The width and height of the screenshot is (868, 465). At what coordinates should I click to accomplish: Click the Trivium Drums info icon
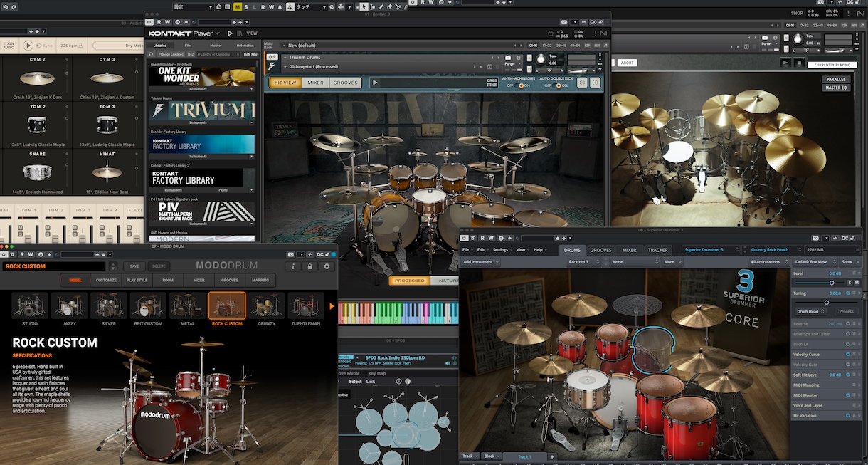[596, 83]
